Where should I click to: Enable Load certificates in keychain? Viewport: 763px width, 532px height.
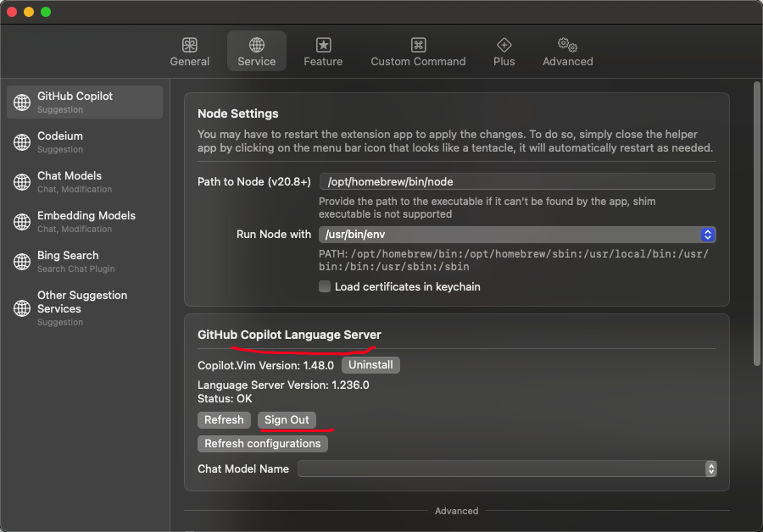click(x=325, y=286)
